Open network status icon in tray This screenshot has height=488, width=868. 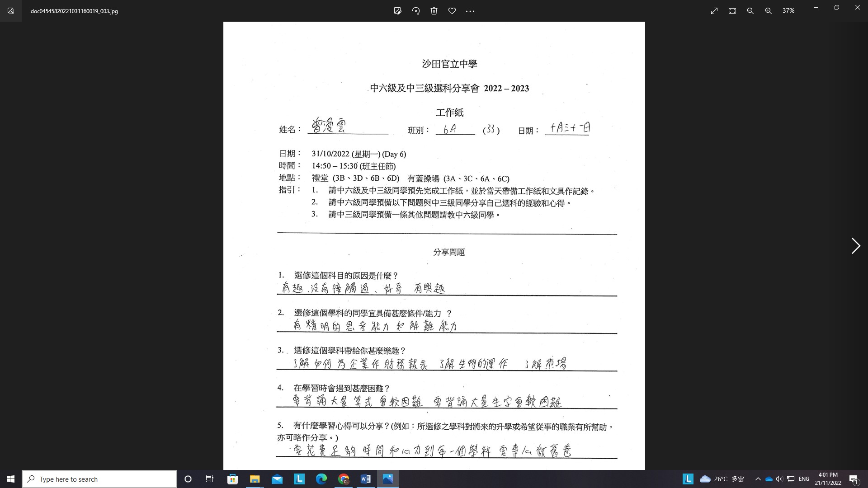[791, 479]
